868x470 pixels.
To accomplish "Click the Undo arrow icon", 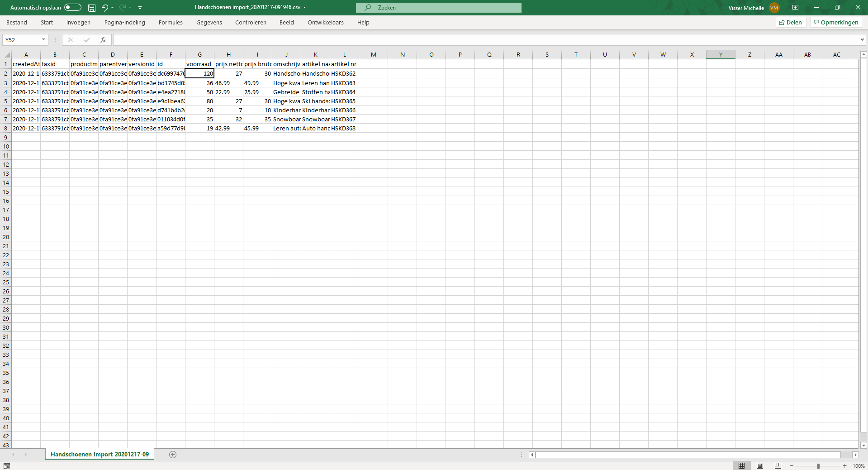I will pos(104,8).
